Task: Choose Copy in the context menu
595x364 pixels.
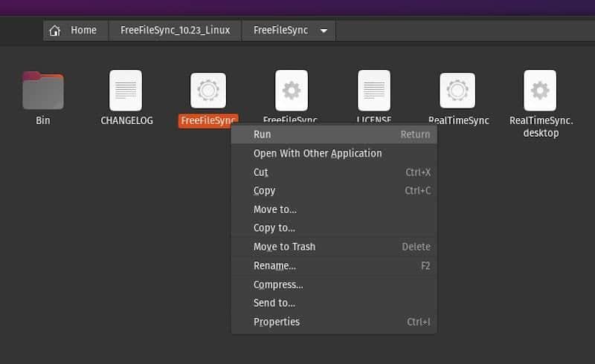Action: coord(264,191)
